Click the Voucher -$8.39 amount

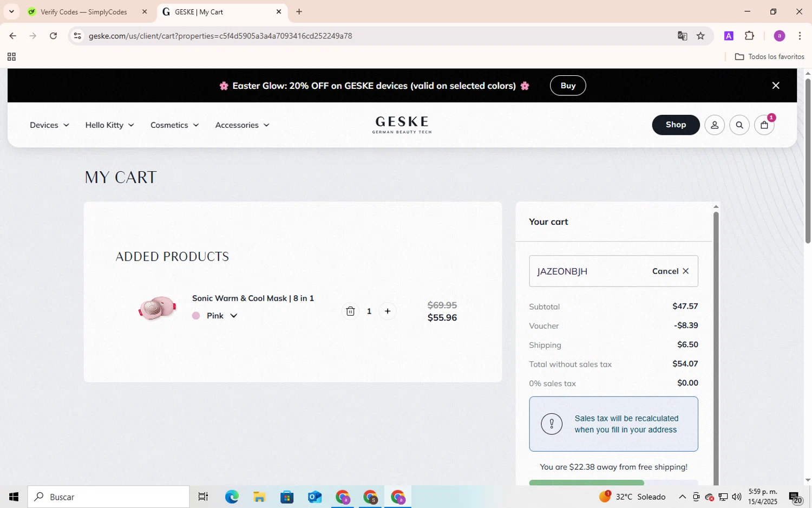[x=686, y=325]
